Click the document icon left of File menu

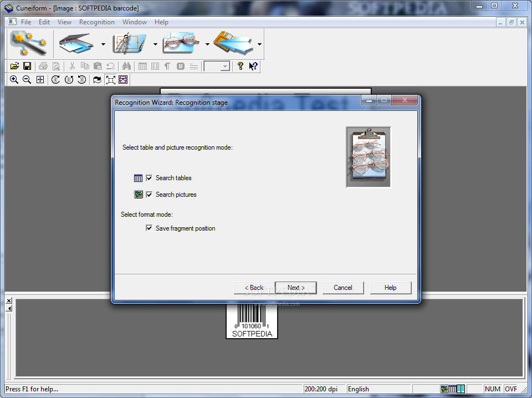[12, 22]
